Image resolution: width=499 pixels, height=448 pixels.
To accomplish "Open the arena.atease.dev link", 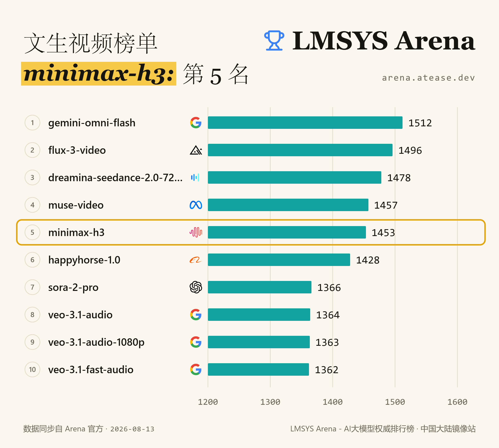I will click(x=428, y=78).
